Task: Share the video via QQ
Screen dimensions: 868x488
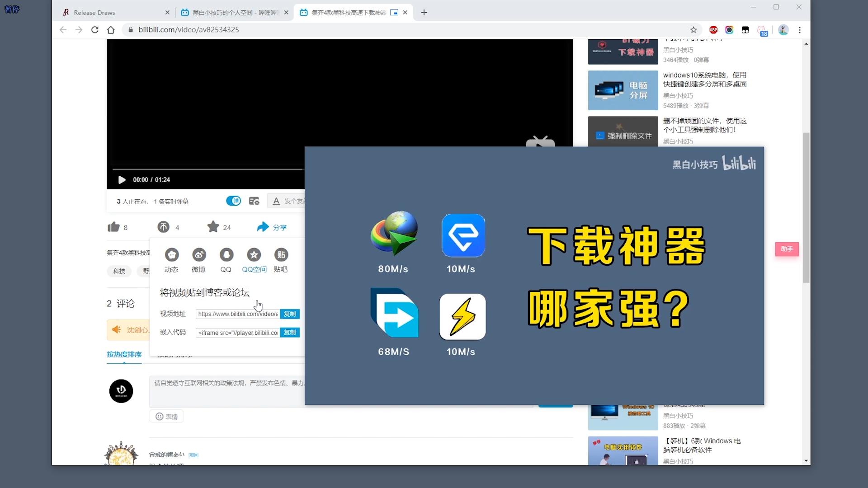Action: tap(226, 254)
